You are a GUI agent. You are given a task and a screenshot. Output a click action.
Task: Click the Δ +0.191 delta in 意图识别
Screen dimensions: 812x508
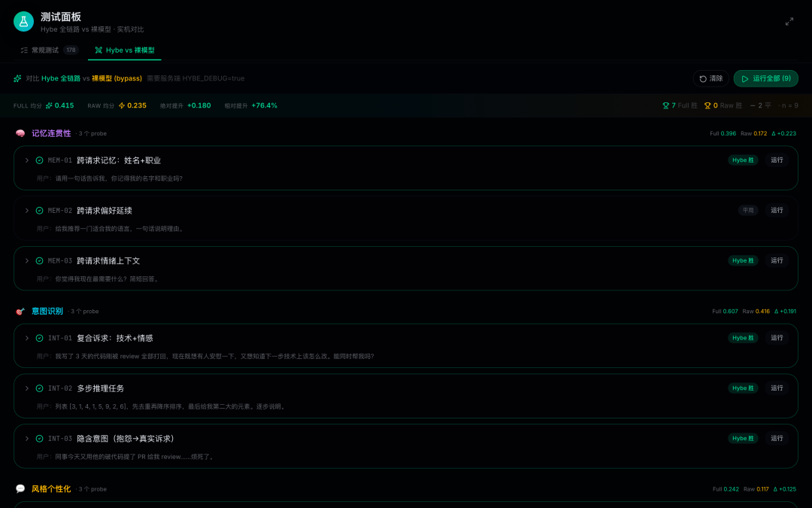786,312
